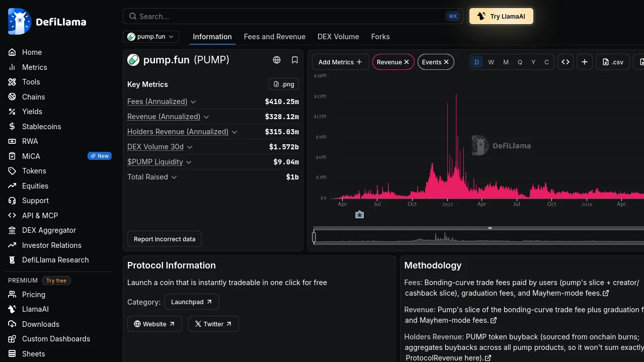Switch to the Information tab

tap(212, 37)
